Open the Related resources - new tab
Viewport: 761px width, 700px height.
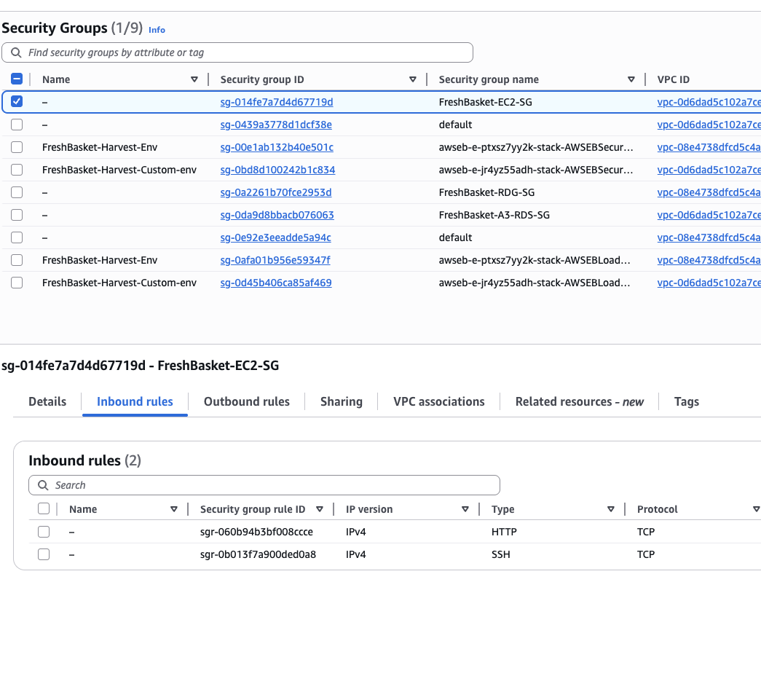tap(580, 402)
